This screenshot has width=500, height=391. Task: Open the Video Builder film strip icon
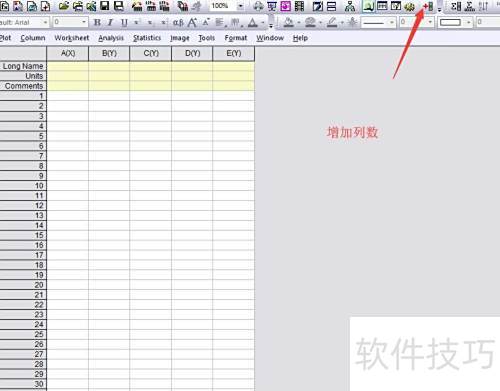coord(299,6)
